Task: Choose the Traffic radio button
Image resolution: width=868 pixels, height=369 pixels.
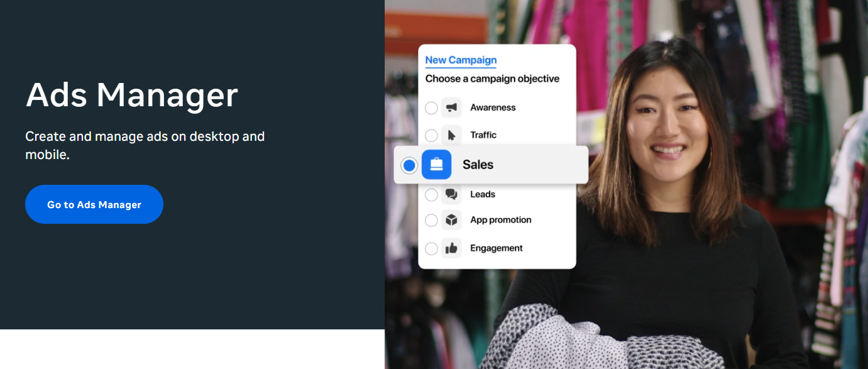Action: click(x=431, y=135)
